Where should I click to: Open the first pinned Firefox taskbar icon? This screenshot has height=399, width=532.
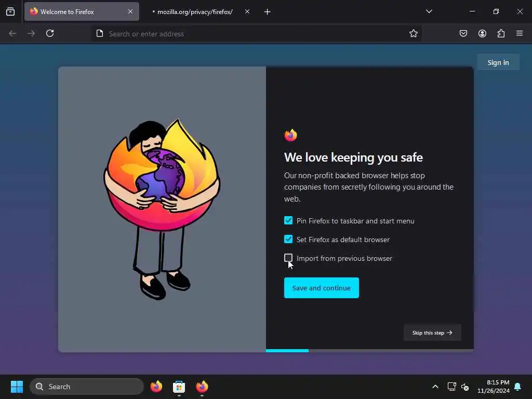(156, 387)
